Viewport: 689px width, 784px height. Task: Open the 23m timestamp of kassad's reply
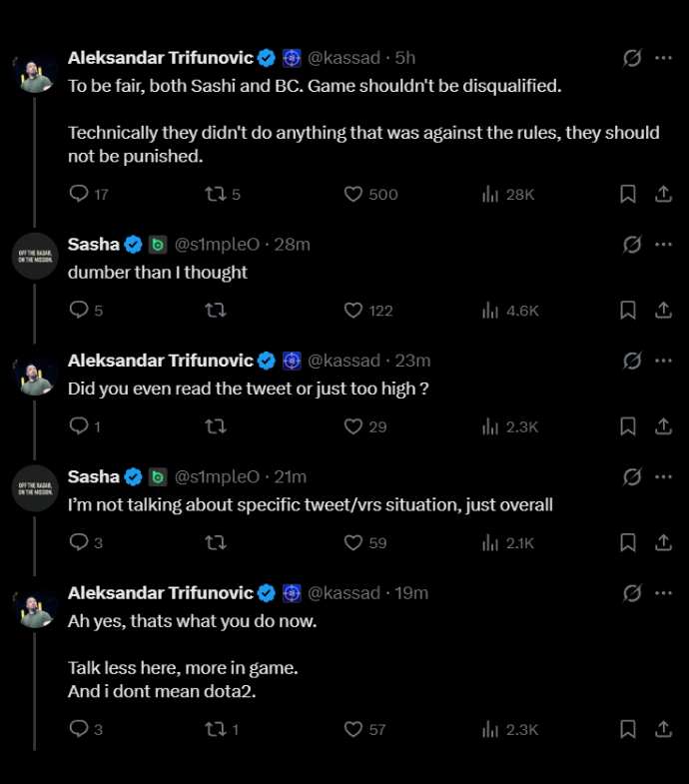412,361
